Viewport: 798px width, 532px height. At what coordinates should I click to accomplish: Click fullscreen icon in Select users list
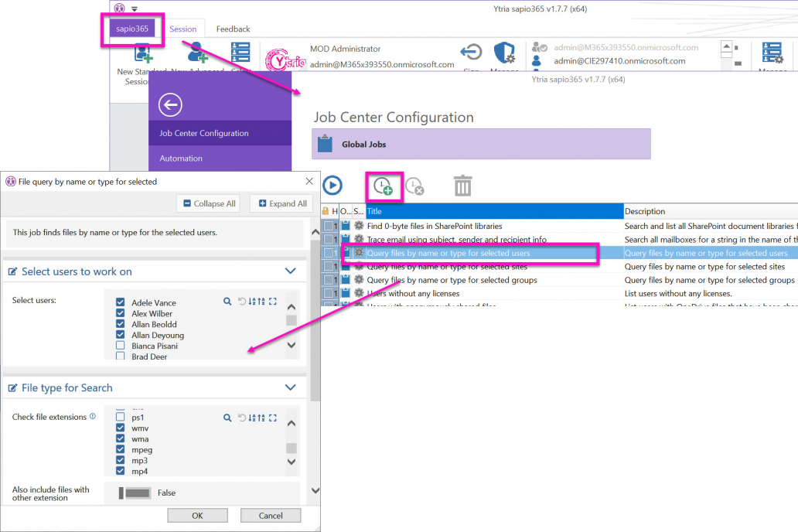click(273, 302)
